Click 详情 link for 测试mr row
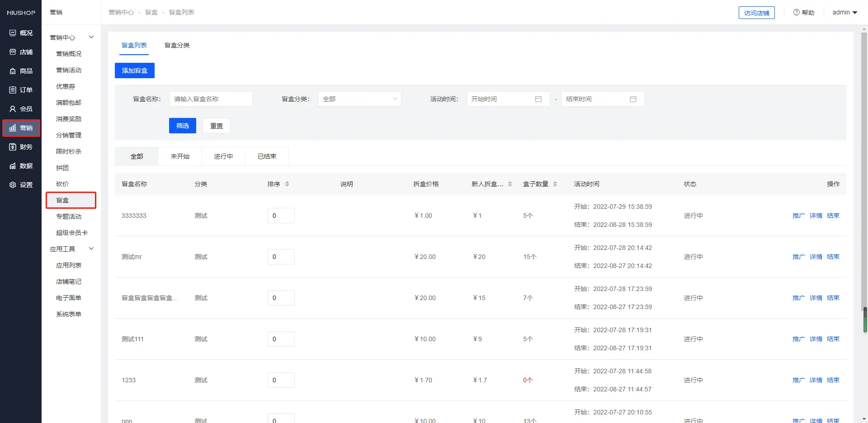Viewport: 868px width, 423px height. 816,257
